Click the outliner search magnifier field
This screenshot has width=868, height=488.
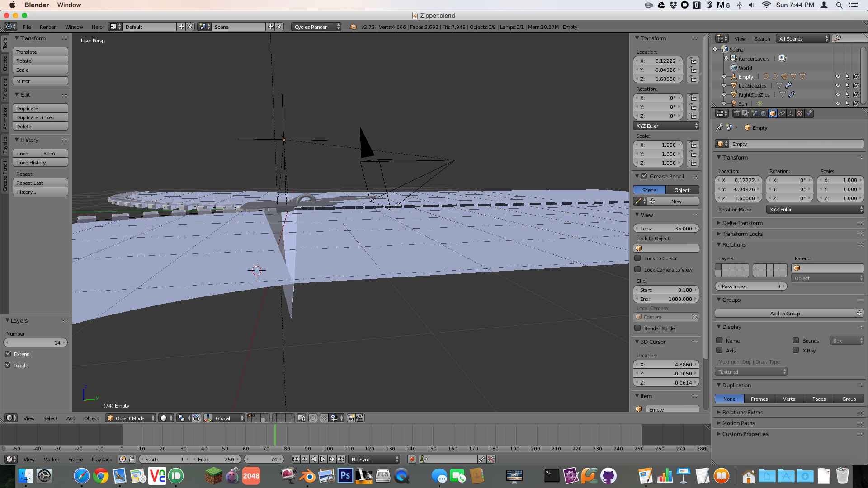(x=850, y=39)
